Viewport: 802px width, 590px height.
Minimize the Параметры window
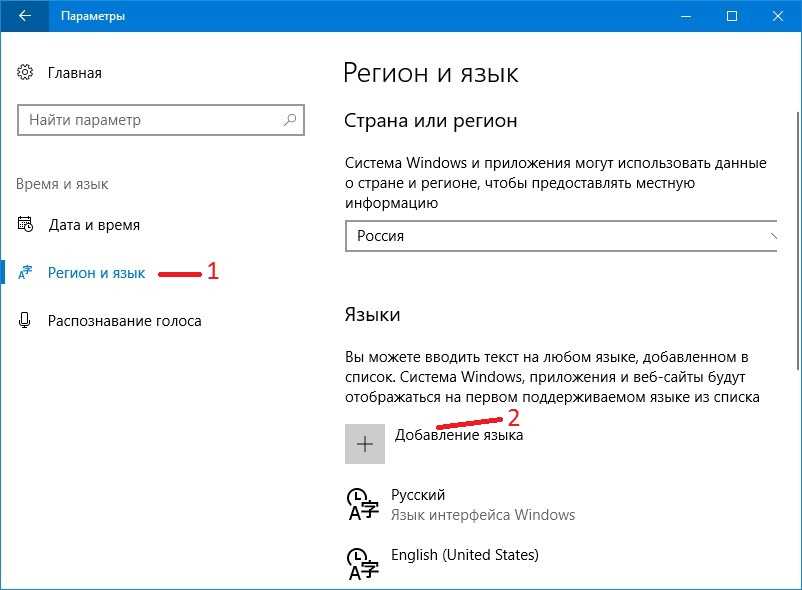coord(686,16)
